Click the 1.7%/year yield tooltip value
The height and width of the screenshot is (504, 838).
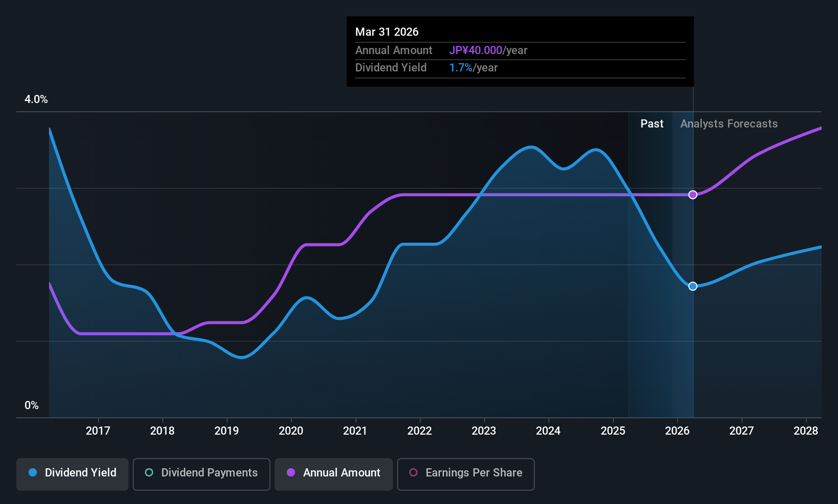pos(473,68)
